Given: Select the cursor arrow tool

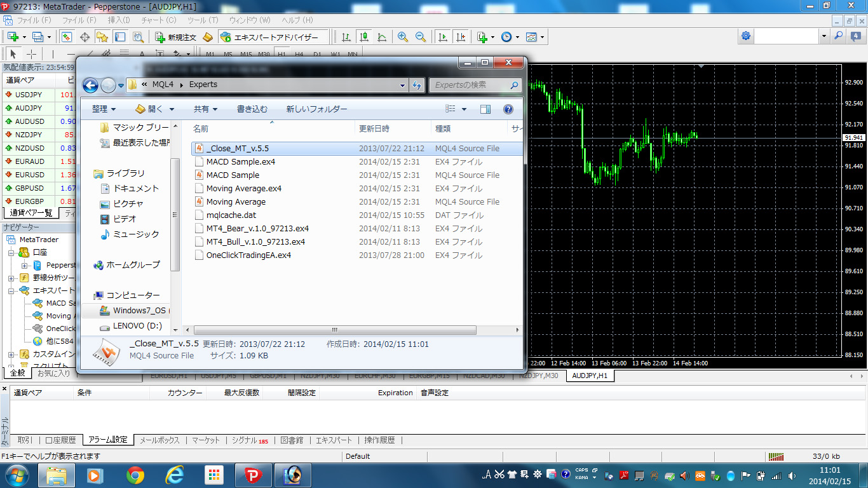Looking at the screenshot, I should (x=13, y=54).
